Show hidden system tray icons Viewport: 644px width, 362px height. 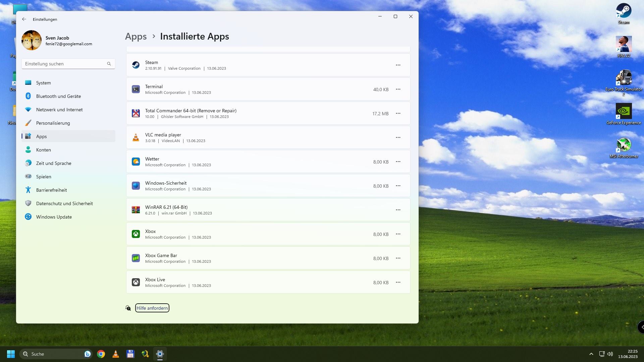[x=591, y=354]
